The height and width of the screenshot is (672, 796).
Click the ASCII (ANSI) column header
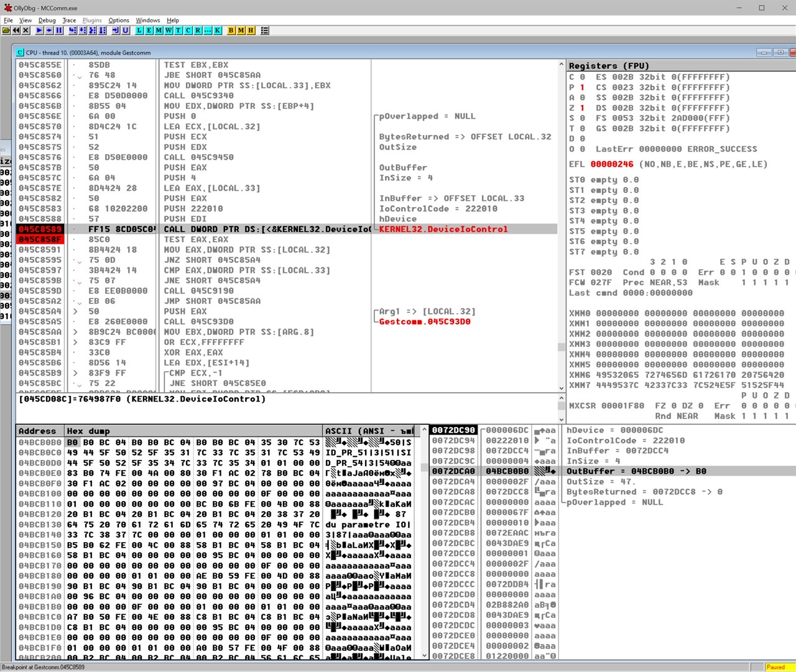369,431
